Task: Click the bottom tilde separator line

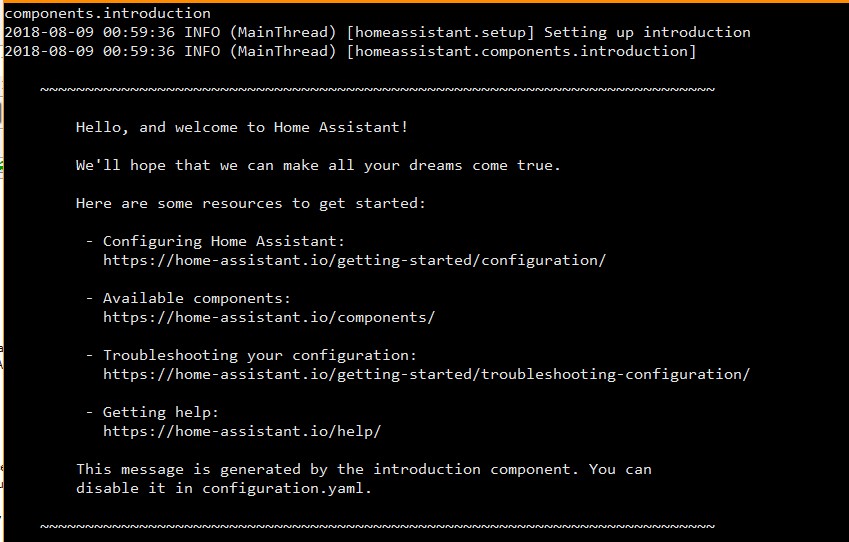Action: pyautogui.click(x=377, y=526)
